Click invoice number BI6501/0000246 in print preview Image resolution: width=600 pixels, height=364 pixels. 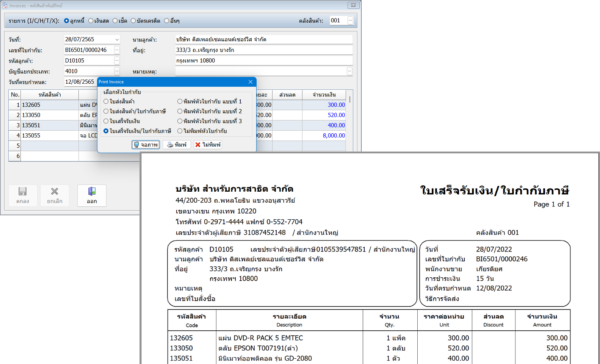502,259
